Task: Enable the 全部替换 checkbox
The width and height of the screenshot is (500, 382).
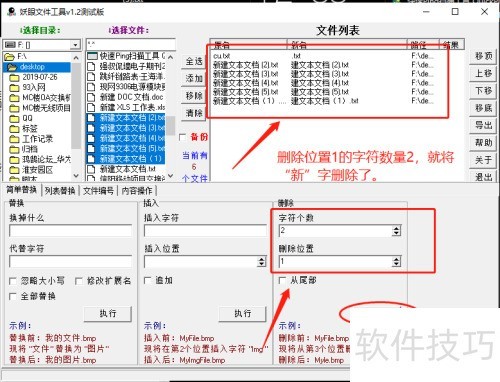Action: 13,296
